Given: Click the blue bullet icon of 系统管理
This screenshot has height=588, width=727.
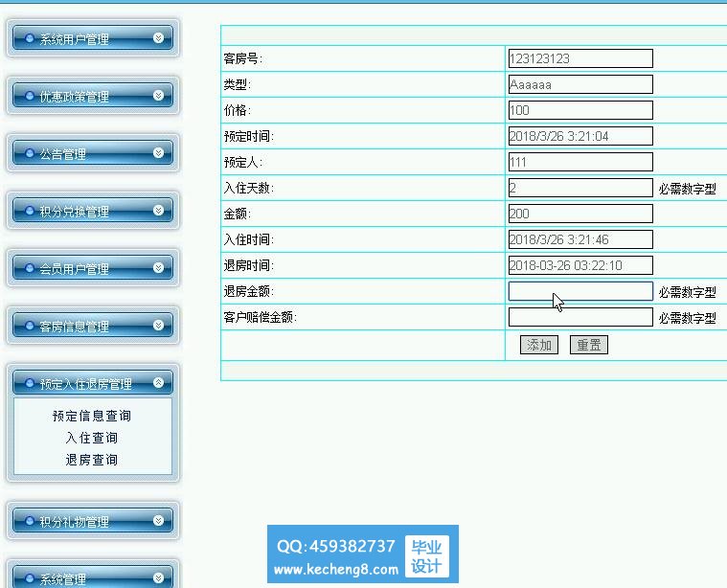Looking at the screenshot, I should (30, 578).
